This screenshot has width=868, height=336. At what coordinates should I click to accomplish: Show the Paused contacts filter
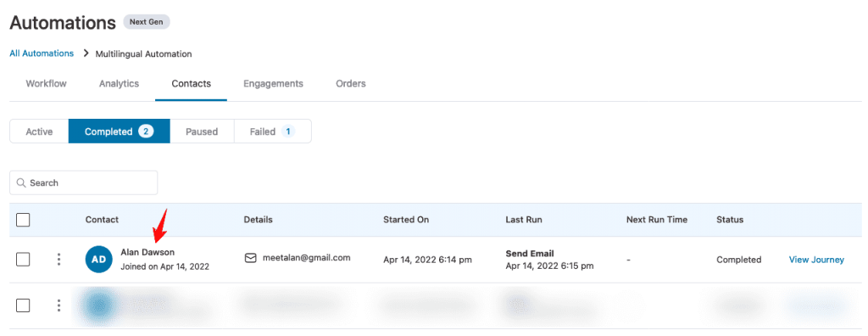(x=202, y=132)
